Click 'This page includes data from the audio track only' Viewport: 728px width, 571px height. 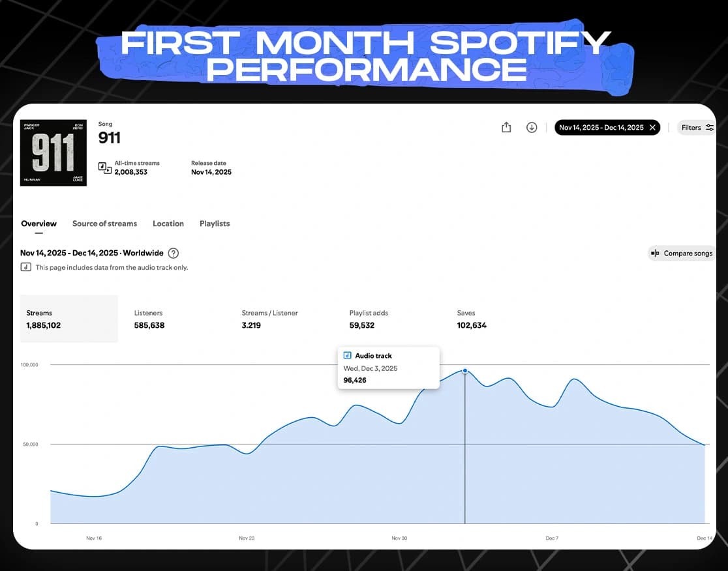point(112,267)
